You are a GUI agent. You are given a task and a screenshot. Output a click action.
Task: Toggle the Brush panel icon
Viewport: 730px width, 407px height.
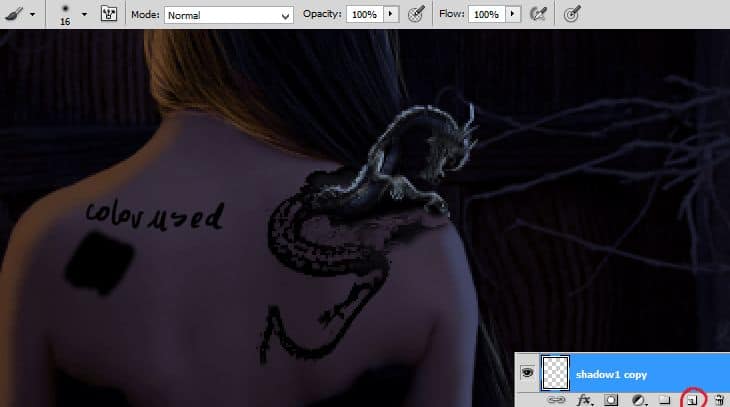[x=108, y=15]
